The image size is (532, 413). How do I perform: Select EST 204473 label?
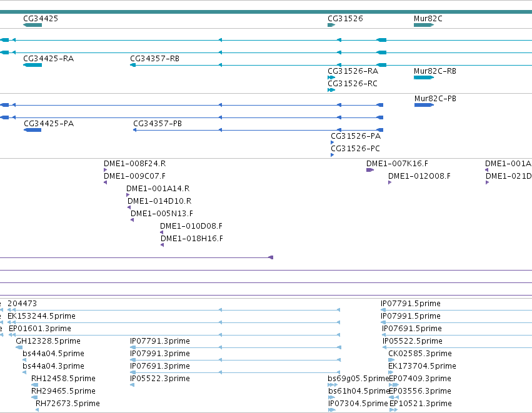tap(22, 304)
